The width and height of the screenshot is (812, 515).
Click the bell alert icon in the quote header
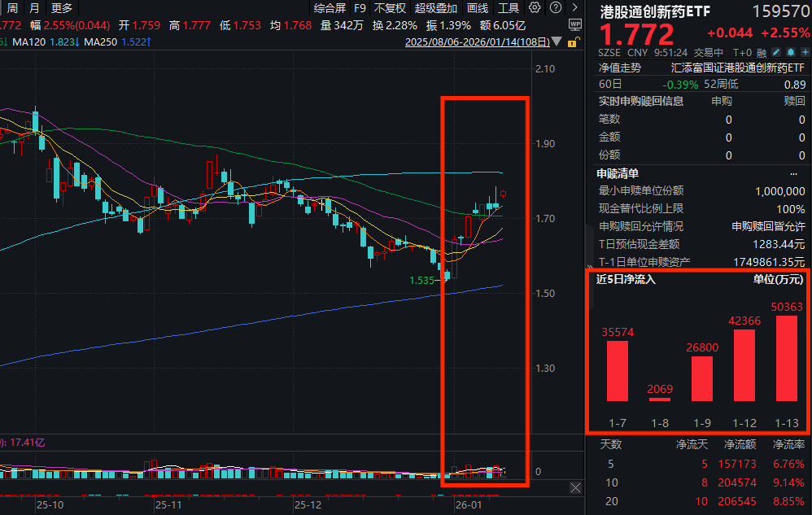point(791,51)
